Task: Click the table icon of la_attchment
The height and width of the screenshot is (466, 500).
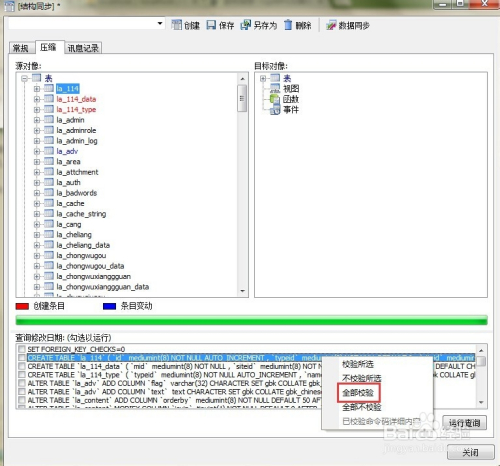Action: 49,172
